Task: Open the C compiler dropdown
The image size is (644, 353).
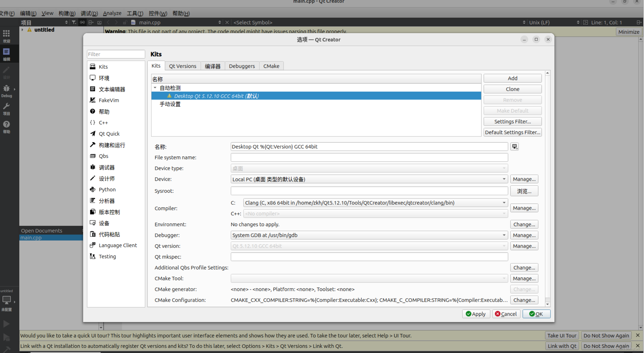Action: click(x=503, y=202)
